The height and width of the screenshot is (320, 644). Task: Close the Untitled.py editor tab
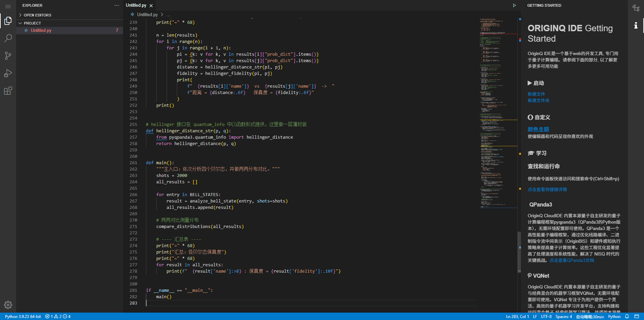(151, 6)
